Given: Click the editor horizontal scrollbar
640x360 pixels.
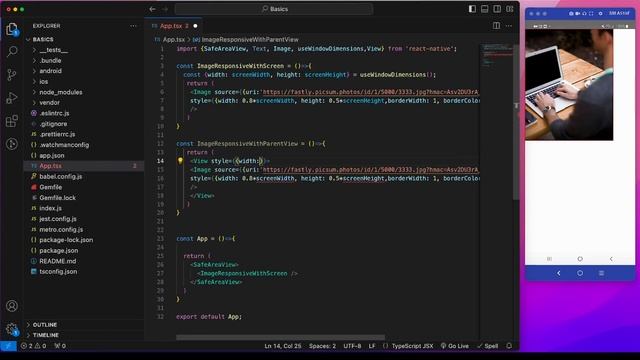Looking at the screenshot, I should tap(280, 338).
